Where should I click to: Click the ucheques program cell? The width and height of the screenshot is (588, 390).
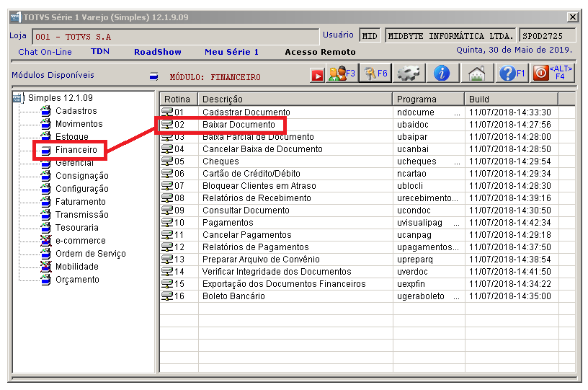[429, 161]
